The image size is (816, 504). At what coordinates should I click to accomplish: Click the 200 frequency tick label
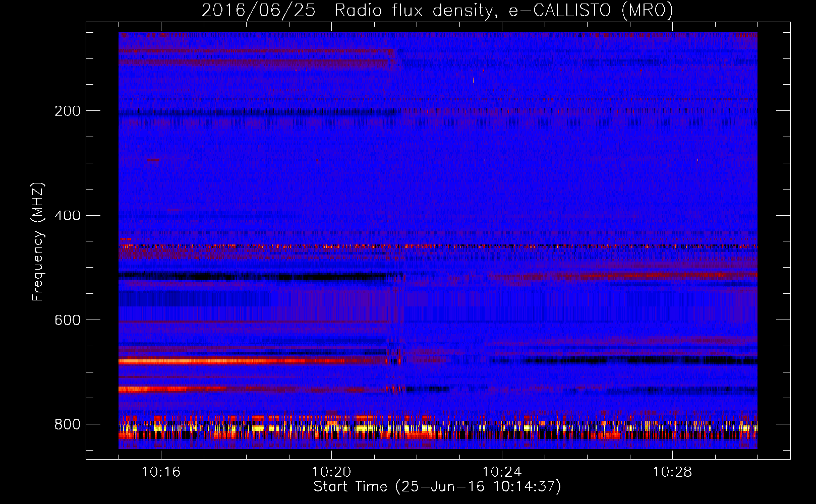click(x=67, y=111)
